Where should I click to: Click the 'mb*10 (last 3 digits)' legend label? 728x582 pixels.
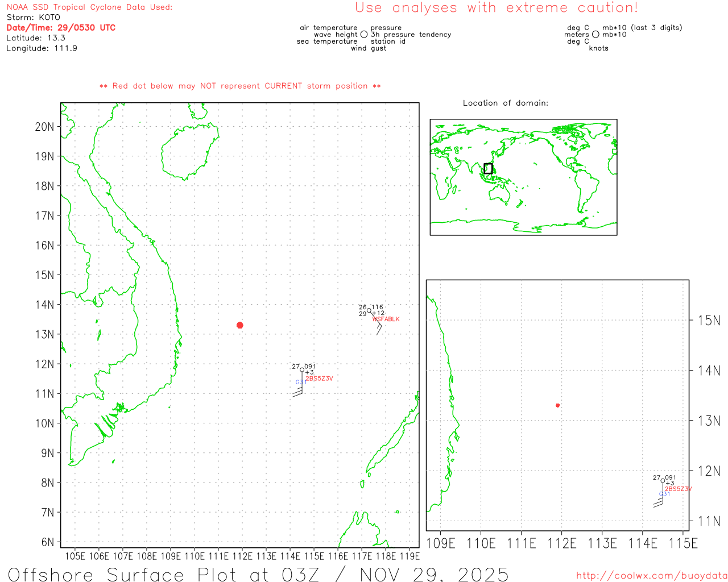tap(642, 28)
